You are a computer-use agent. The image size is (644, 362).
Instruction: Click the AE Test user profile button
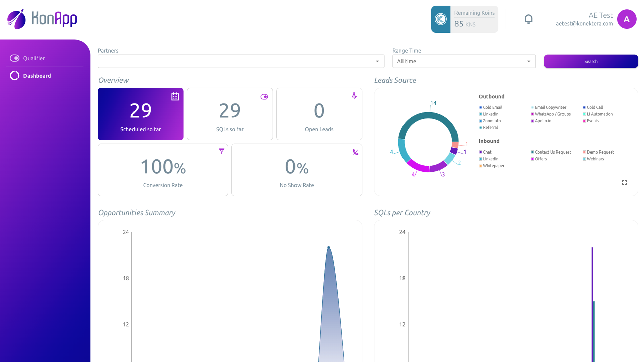(x=627, y=19)
